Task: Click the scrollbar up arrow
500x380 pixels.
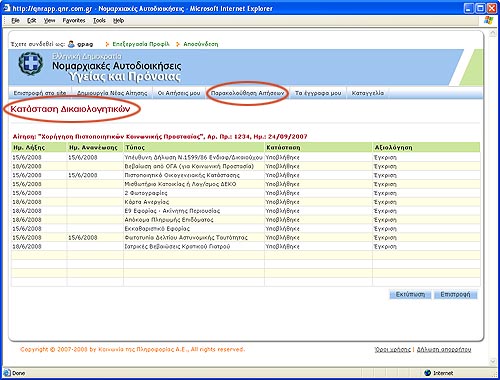Action: point(493,34)
